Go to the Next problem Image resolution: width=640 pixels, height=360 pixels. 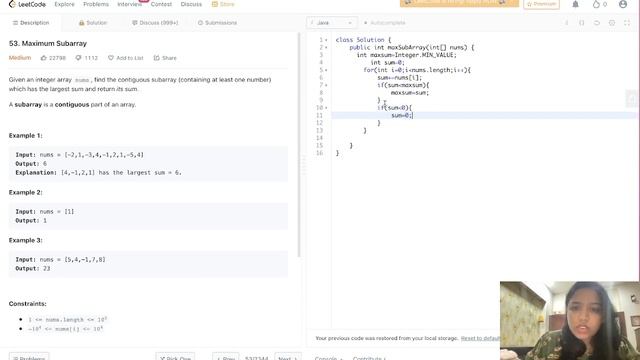[x=288, y=357]
